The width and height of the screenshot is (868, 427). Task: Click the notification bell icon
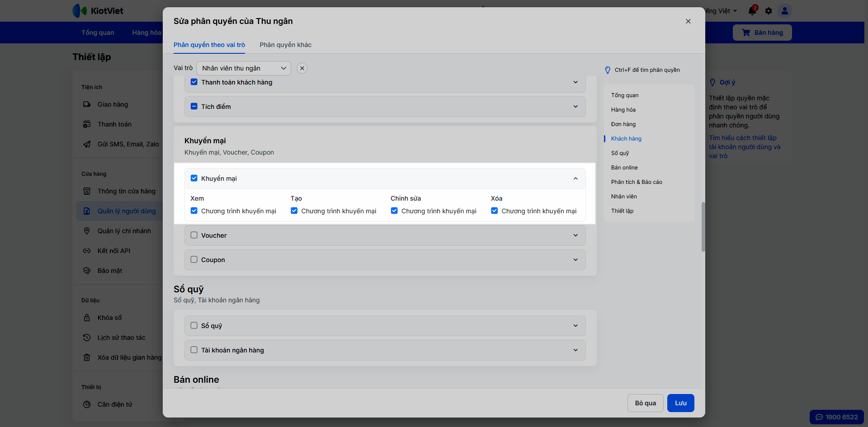point(752,11)
